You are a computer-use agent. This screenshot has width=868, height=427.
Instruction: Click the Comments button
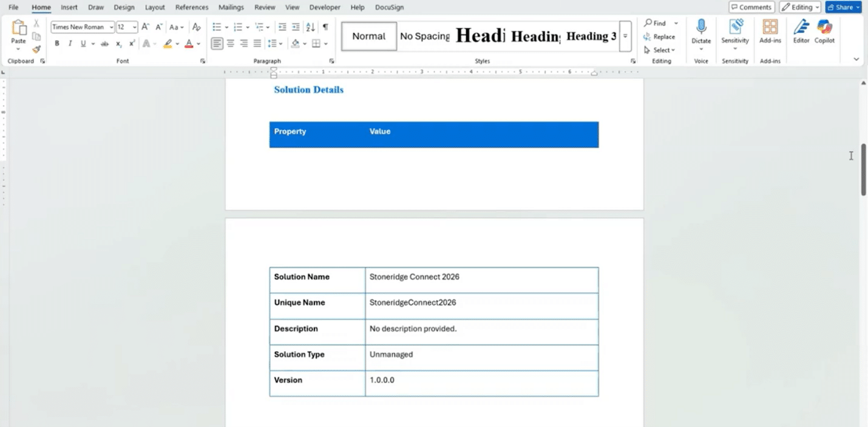pos(751,7)
